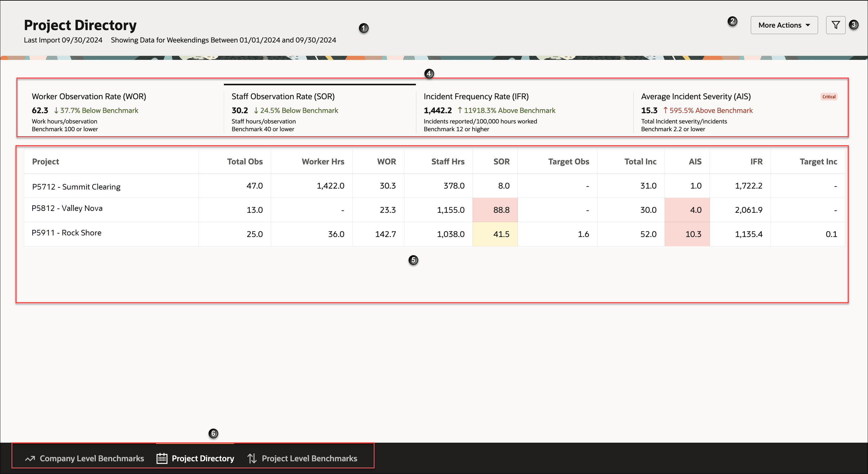The image size is (868, 474).
Task: Open project P5812 - Valley Nova
Action: [x=67, y=208]
